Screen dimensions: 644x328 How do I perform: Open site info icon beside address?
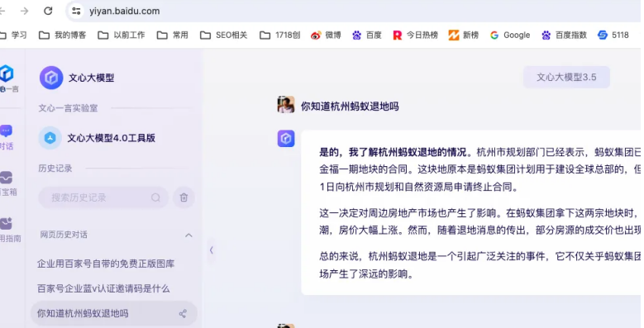76,11
